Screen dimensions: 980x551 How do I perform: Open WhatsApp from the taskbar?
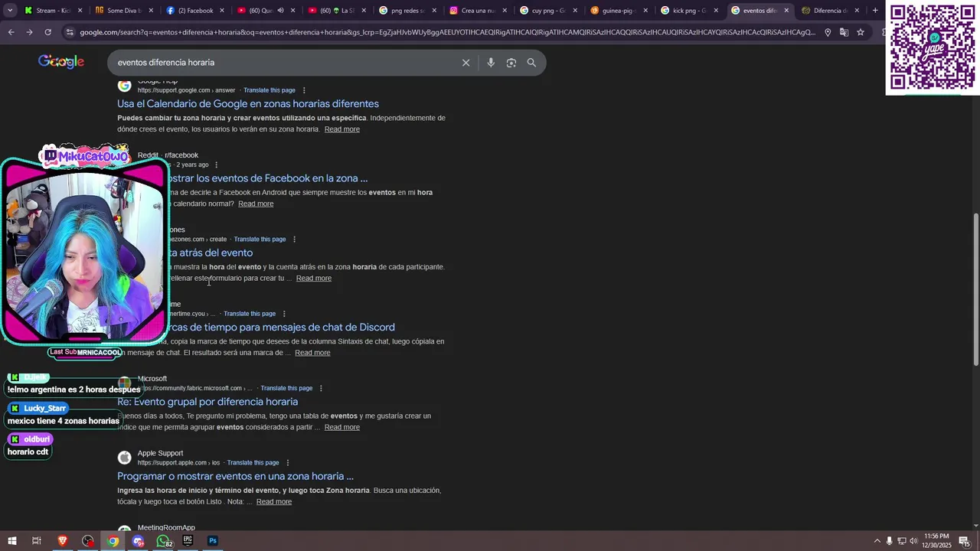pyautogui.click(x=163, y=541)
